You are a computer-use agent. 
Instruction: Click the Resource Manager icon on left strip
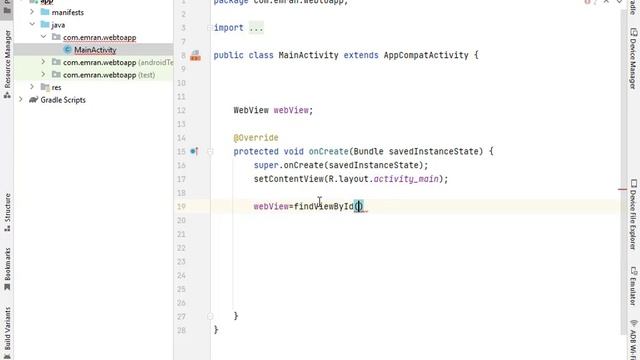click(7, 95)
